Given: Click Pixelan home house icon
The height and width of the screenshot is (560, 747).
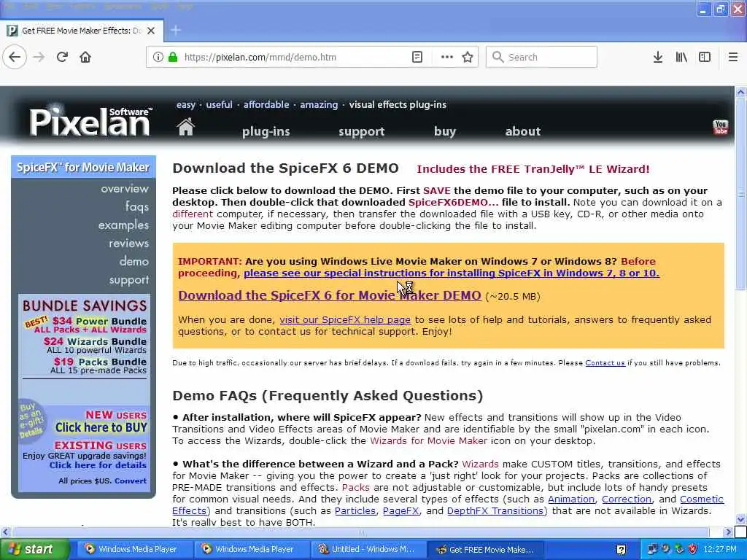Looking at the screenshot, I should [186, 127].
